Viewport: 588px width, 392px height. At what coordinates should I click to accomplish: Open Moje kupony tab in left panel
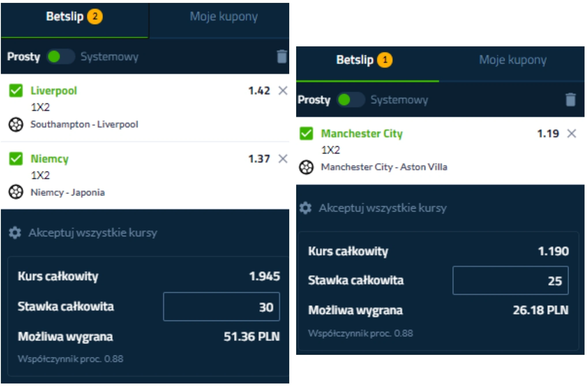(x=223, y=17)
